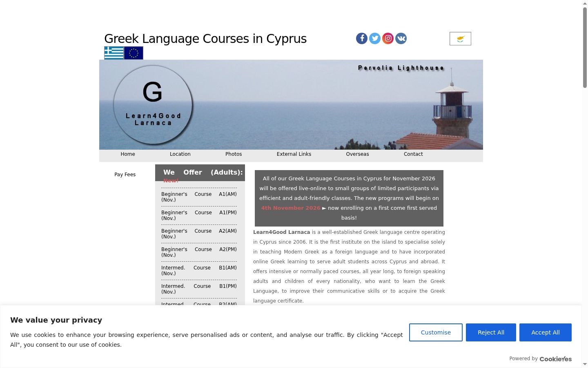
Task: Click the 'We value your privacy' heading
Action: click(x=56, y=320)
